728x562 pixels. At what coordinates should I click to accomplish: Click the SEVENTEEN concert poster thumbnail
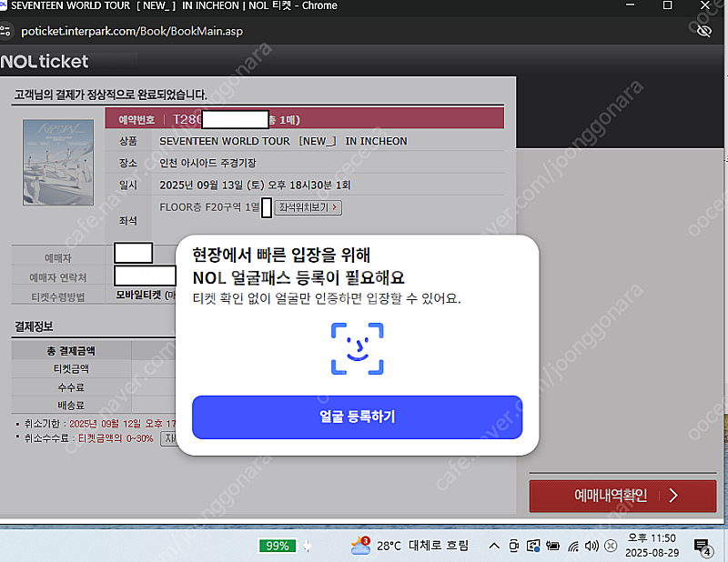58,162
